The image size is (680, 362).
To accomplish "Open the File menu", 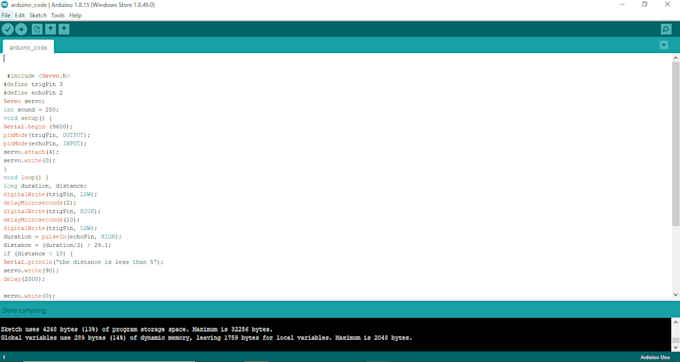I will coord(6,15).
